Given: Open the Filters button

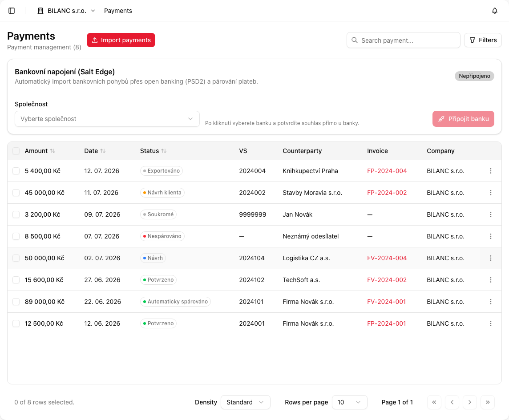Looking at the screenshot, I should tap(483, 40).
